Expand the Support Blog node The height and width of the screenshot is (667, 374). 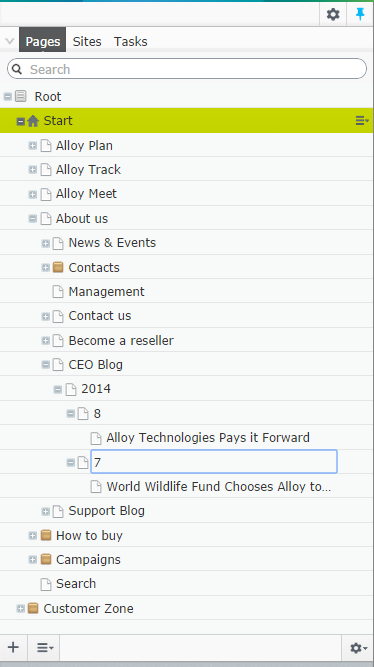coord(45,511)
